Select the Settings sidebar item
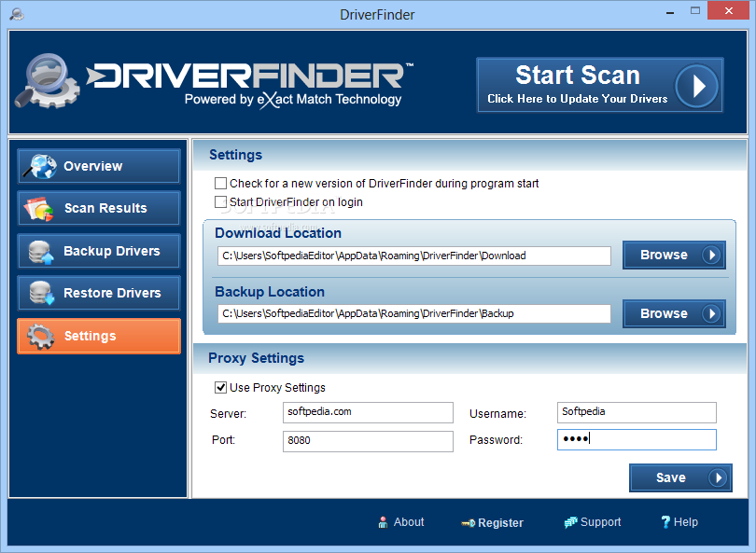Viewport: 756px width, 553px height. [99, 336]
